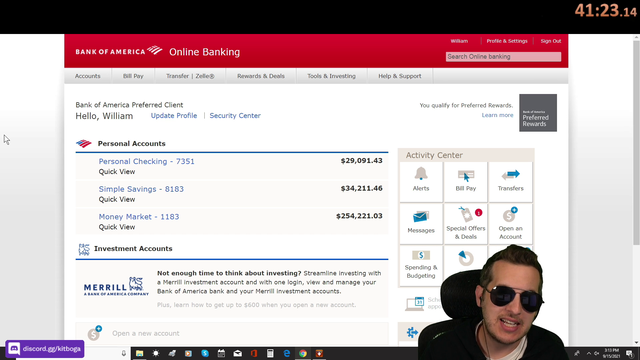
Task: Open the Messages envelope icon
Action: point(421,217)
